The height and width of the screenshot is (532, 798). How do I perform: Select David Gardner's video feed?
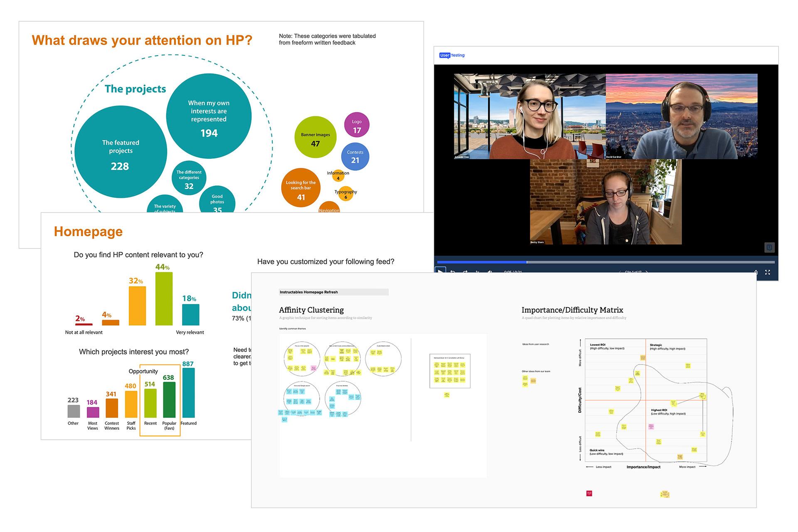pyautogui.click(x=682, y=116)
